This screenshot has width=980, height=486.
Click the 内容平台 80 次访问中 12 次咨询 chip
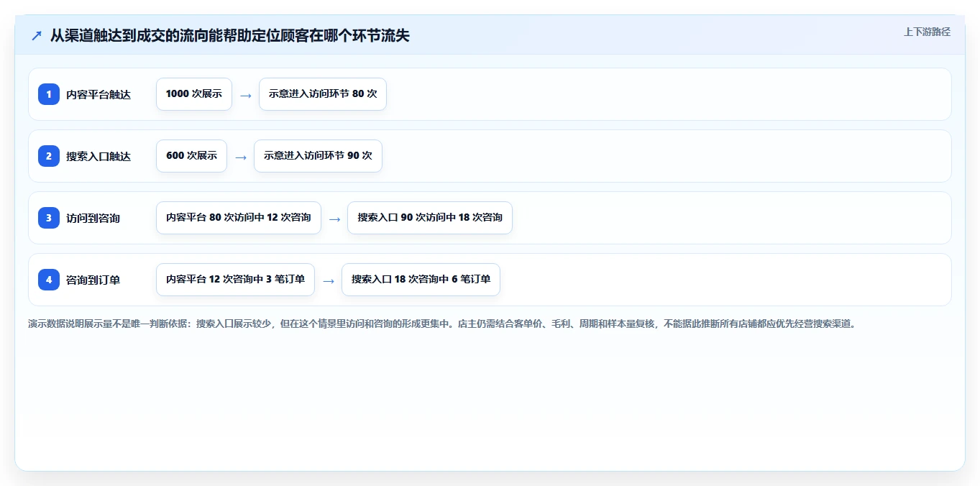point(239,218)
